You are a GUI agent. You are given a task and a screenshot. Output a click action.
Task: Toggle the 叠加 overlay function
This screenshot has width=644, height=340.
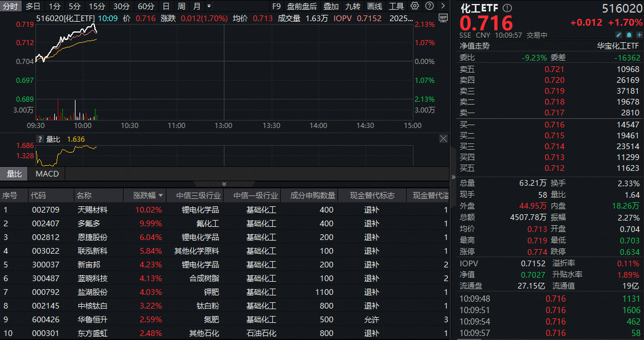[332, 6]
